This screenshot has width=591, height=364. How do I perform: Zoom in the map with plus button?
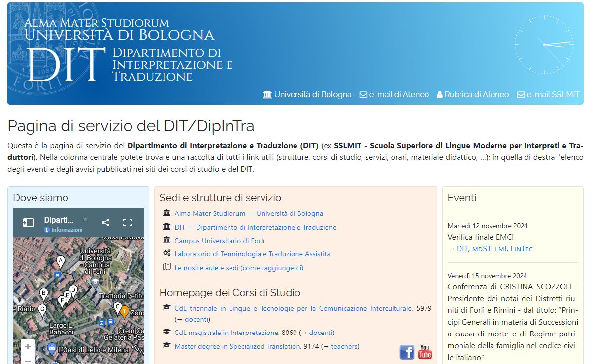pyautogui.click(x=28, y=347)
